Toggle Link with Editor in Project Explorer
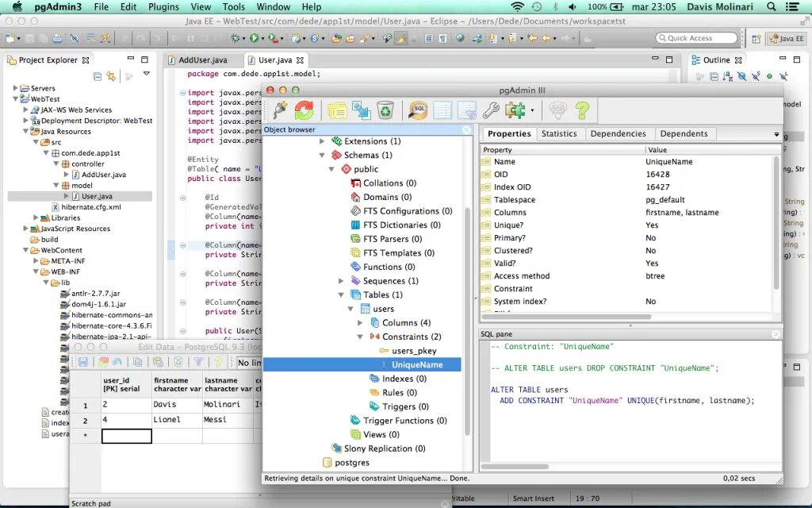Screen dimensions: 812x508 (x=111, y=76)
